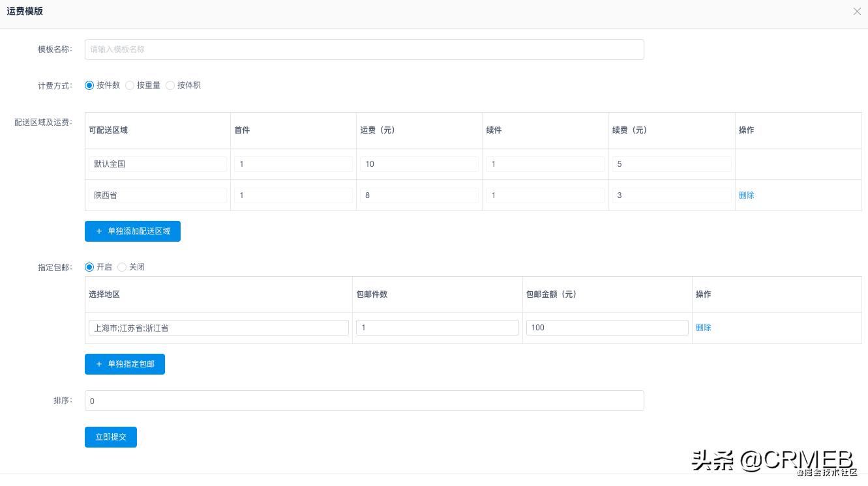Click the 单独添加配送区域 button
Viewport: 868px width, 486px height.
pyautogui.click(x=132, y=231)
